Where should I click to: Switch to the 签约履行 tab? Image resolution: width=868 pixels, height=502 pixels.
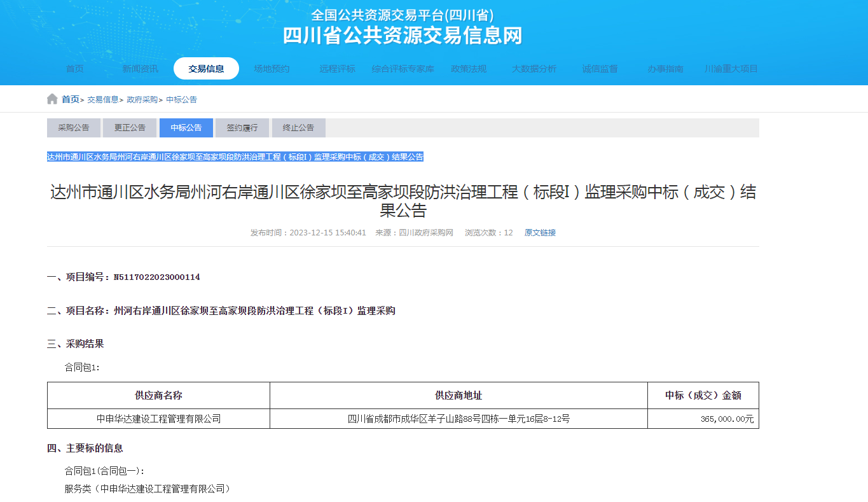pyautogui.click(x=242, y=128)
